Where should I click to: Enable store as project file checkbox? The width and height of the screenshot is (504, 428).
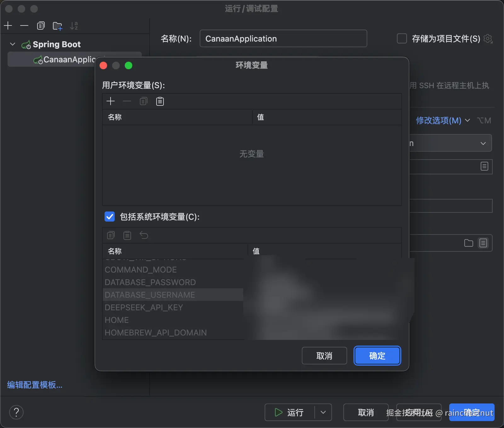coord(402,38)
